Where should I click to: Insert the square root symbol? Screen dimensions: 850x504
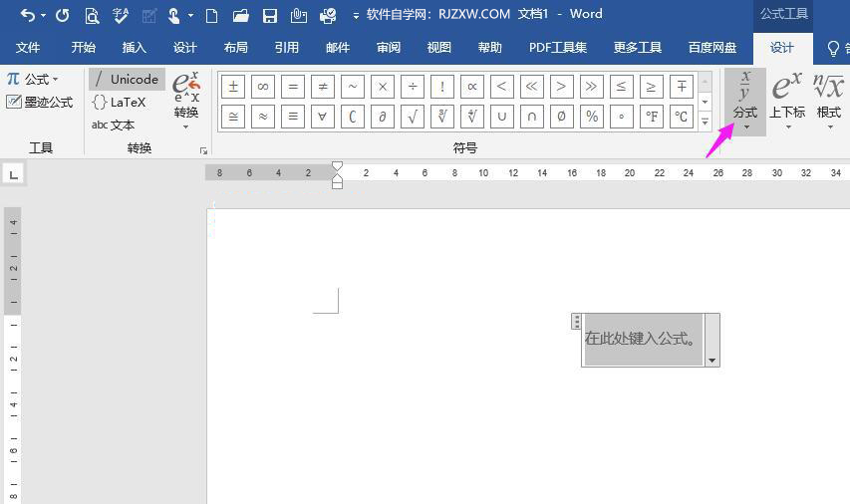tap(413, 117)
